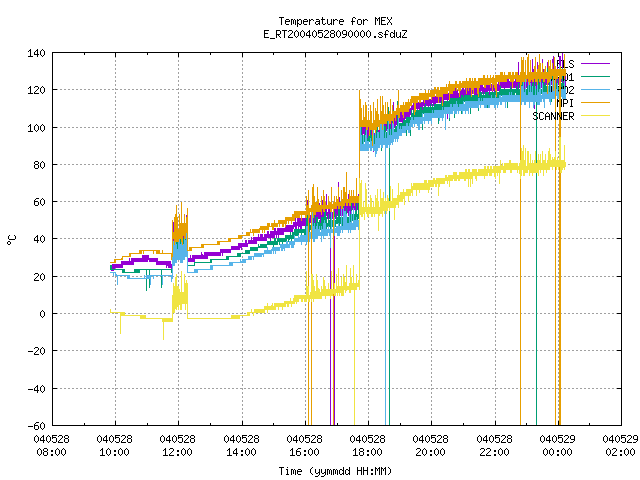Click the "60" positive y-axis tick label
This screenshot has width=640, height=480.
tap(39, 202)
